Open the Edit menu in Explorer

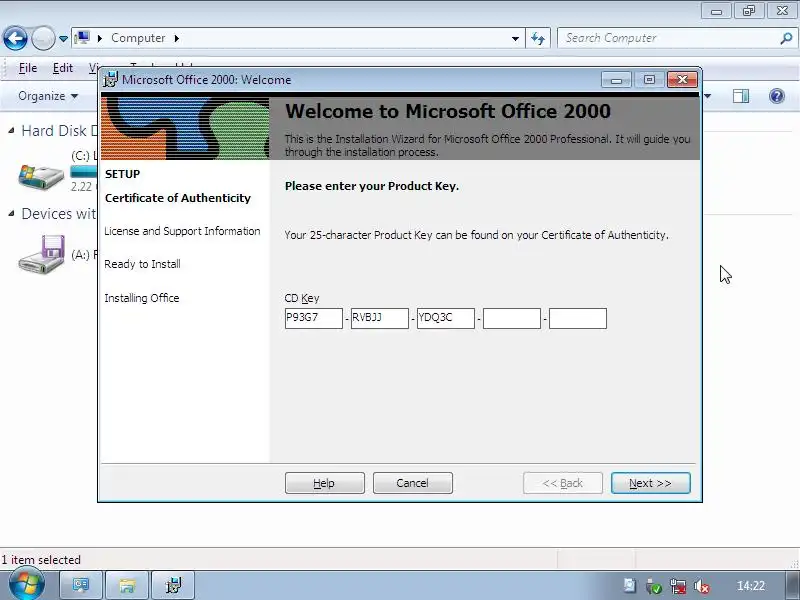pyautogui.click(x=62, y=68)
